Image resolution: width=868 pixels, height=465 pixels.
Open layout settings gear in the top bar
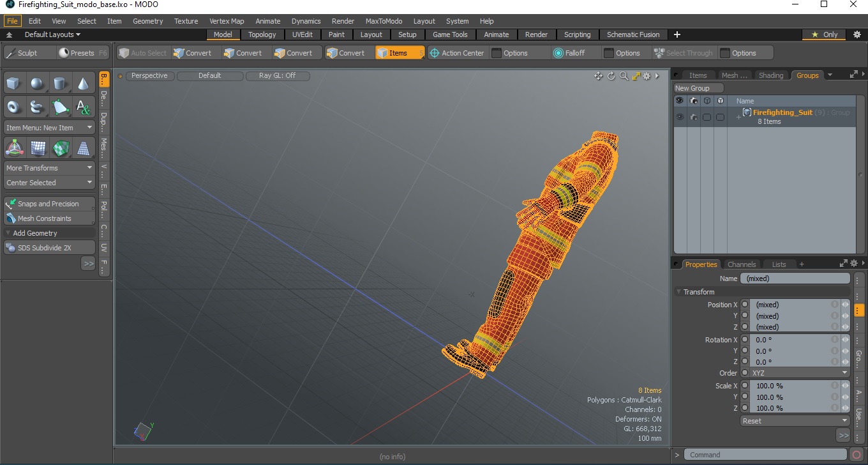[x=857, y=34]
